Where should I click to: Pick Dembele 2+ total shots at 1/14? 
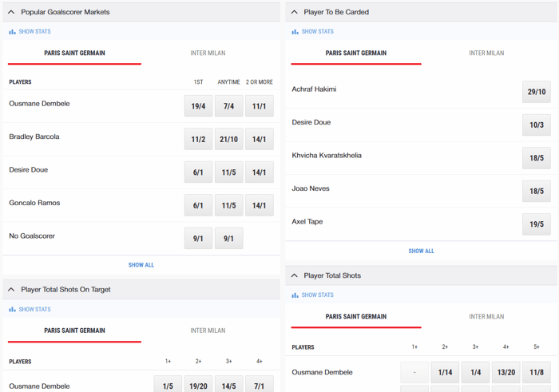point(445,372)
